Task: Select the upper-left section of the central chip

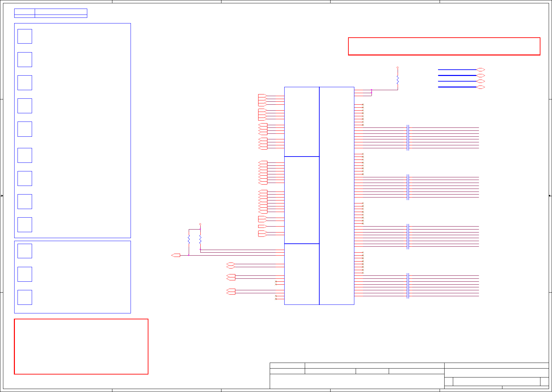Action: (x=302, y=122)
